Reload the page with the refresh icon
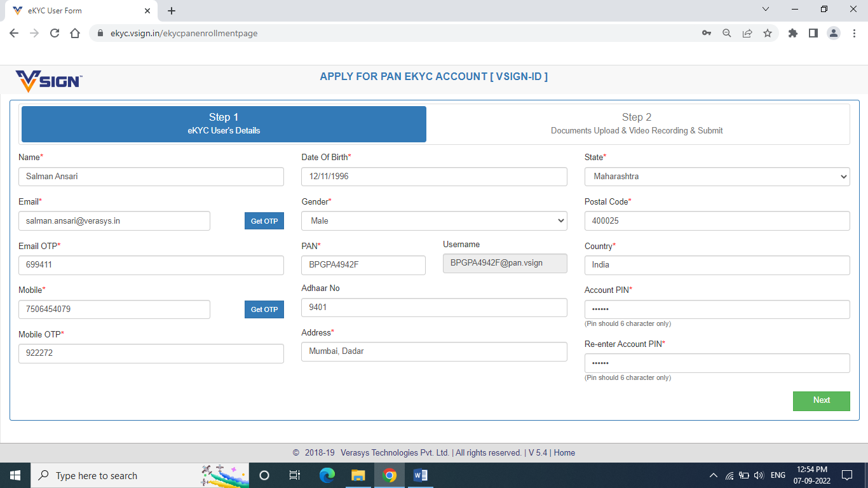The height and width of the screenshot is (488, 868). click(55, 33)
